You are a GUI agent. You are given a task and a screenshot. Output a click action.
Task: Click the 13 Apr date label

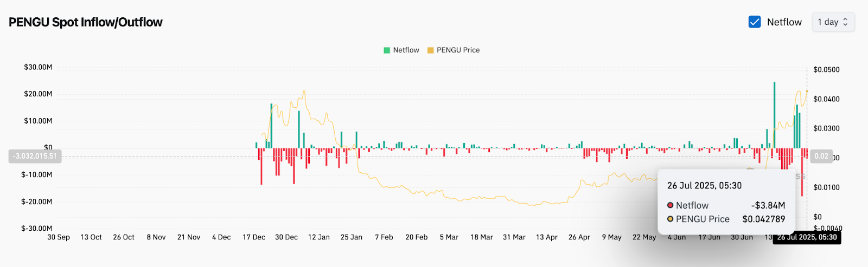[x=547, y=237]
